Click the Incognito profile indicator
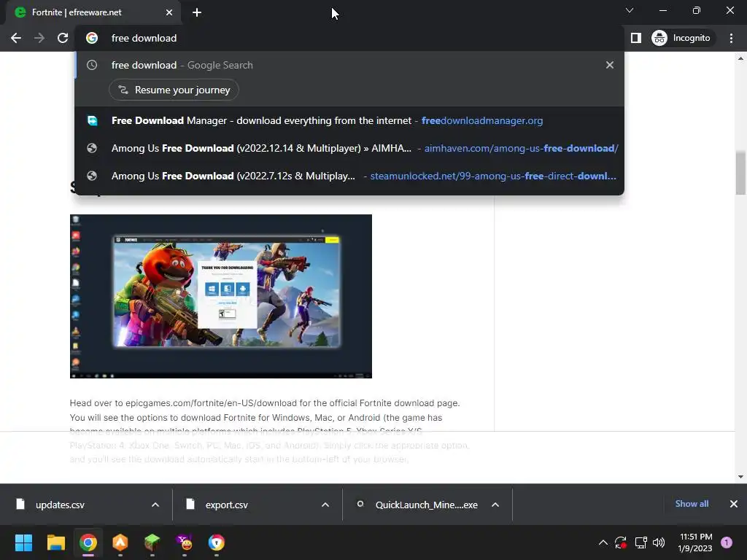Screen dimensions: 747x560 coord(681,38)
